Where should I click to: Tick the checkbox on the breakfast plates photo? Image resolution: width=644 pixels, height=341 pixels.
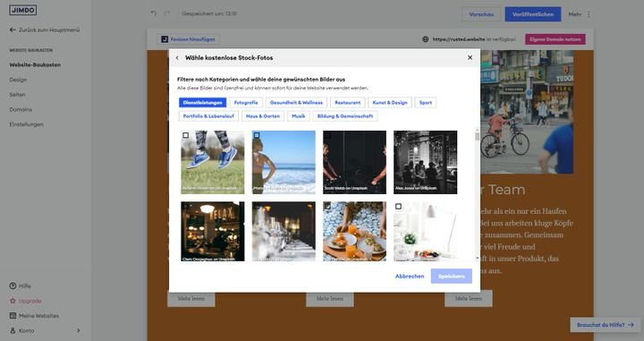(x=327, y=206)
